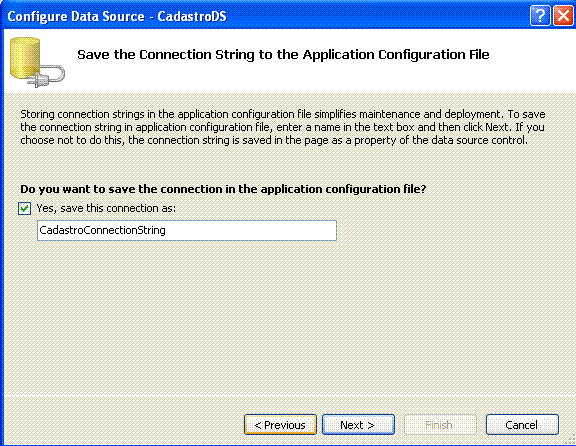Click the 'Storing connection strings' description paragraph
The image size is (576, 446).
tap(282, 127)
